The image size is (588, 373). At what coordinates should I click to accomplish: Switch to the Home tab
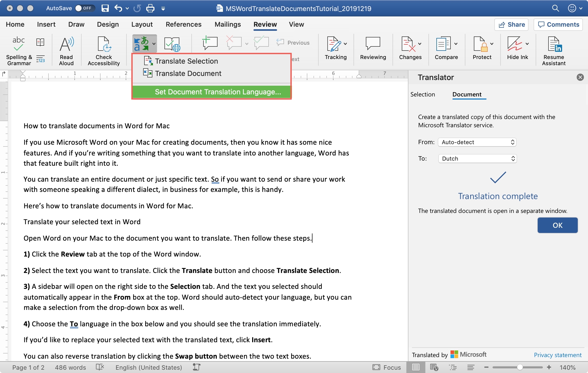[x=15, y=24]
